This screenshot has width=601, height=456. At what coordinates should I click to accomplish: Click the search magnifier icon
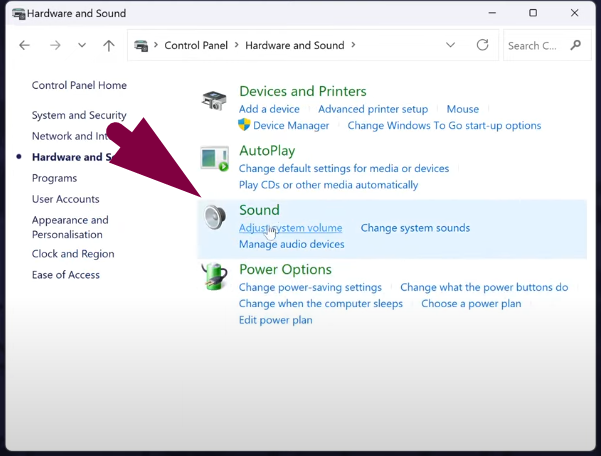click(575, 45)
